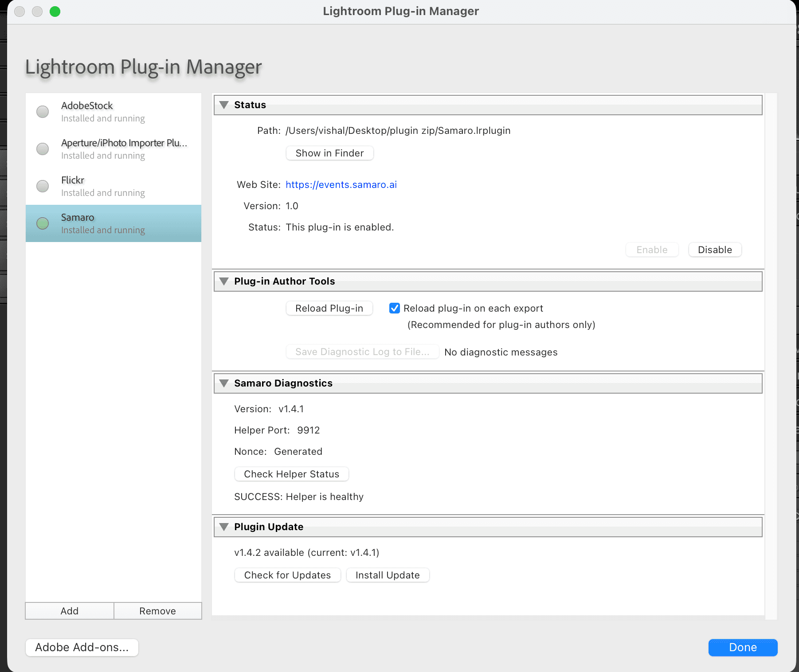Screen dimensions: 799x672
Task: Click Check for Updates button
Action: coord(287,575)
